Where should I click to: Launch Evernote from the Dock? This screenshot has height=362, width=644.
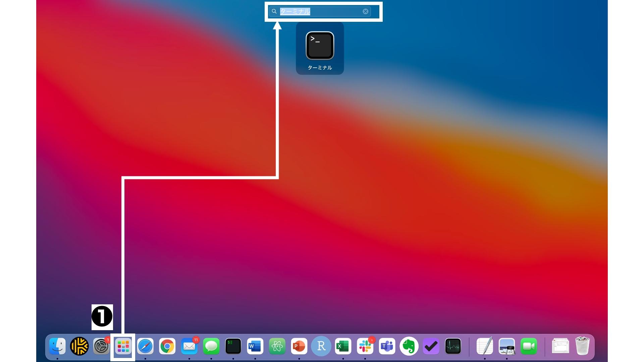(409, 346)
